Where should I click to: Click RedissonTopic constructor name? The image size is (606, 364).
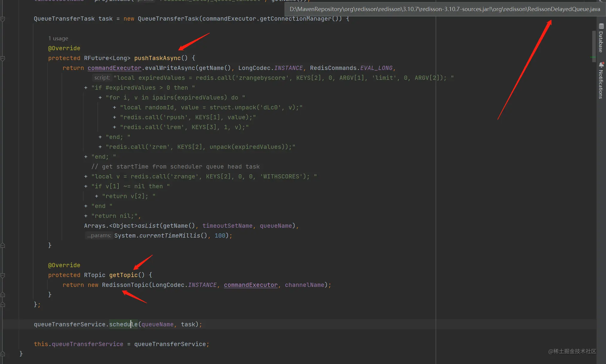click(x=125, y=285)
